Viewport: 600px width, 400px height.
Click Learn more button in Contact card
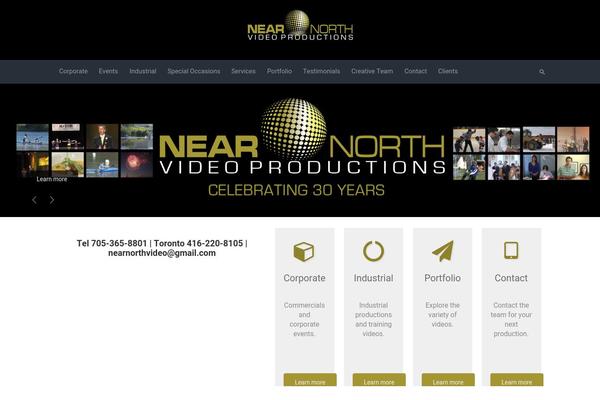click(517, 380)
